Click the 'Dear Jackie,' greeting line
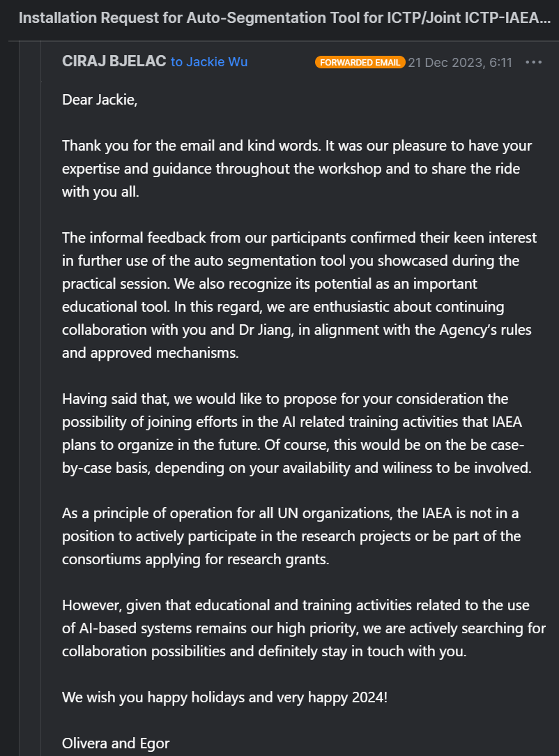Viewport: 559px width, 756px height. point(100,100)
